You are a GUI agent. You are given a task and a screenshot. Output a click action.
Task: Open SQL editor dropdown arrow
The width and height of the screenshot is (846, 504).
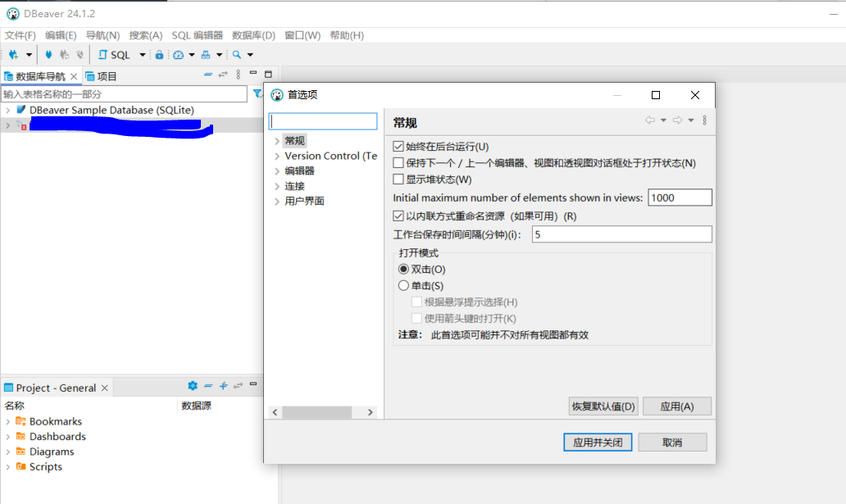143,55
